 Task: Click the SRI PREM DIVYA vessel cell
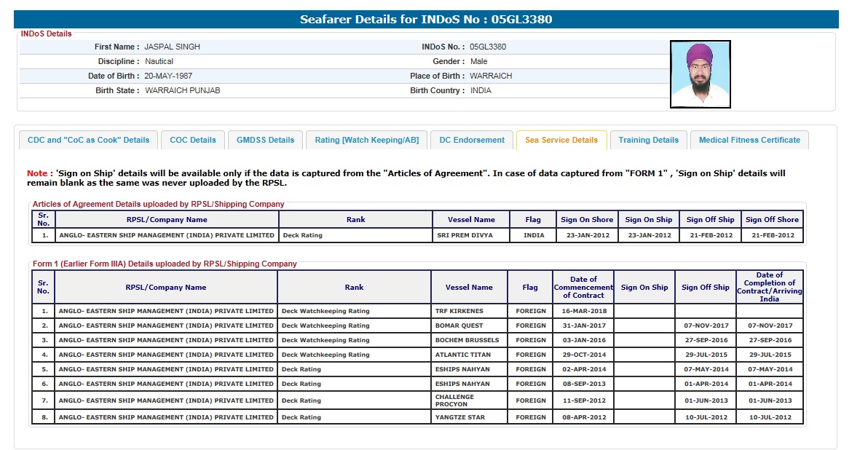coord(465,235)
